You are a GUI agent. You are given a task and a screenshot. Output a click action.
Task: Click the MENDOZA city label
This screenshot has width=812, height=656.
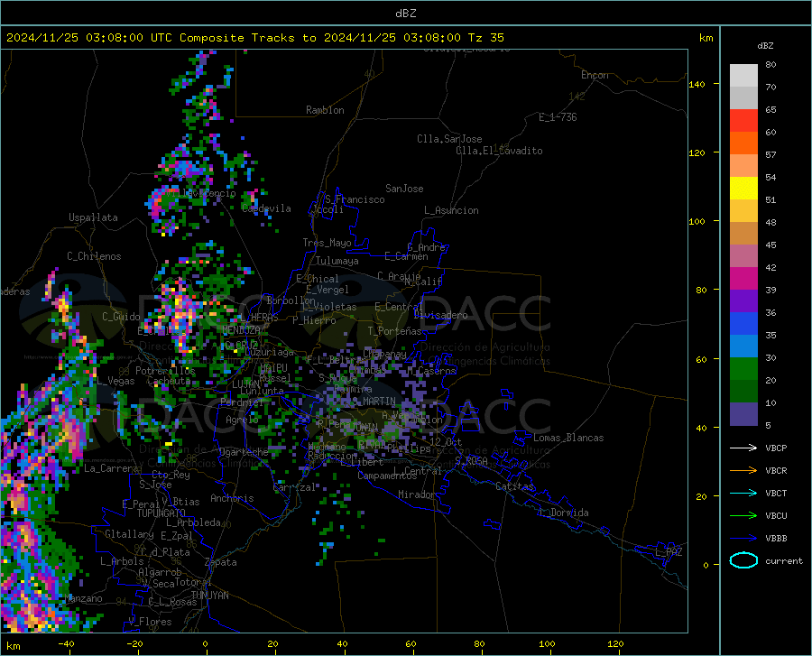(241, 330)
